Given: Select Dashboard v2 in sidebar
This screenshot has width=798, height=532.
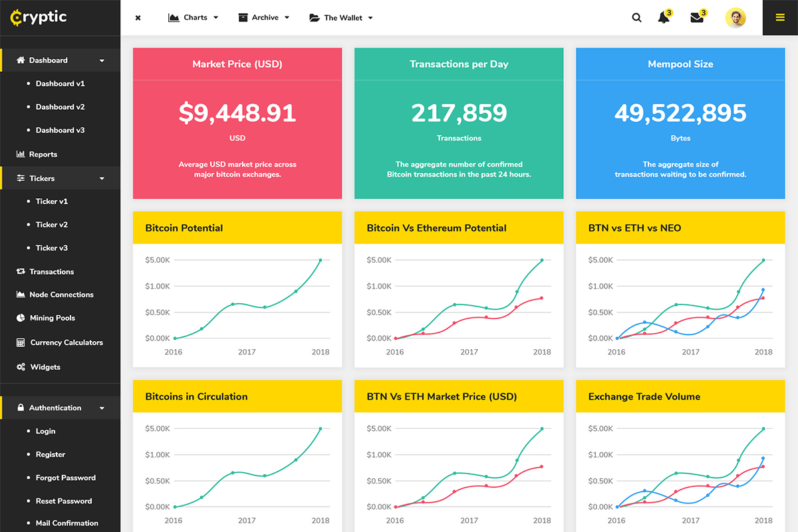Looking at the screenshot, I should tap(60, 107).
